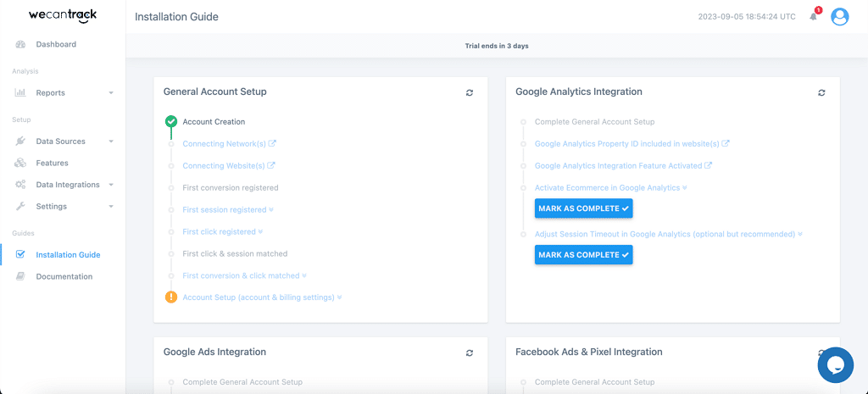Open Documentation in the sidebar
Screen dimensions: 868x394
pyautogui.click(x=64, y=277)
